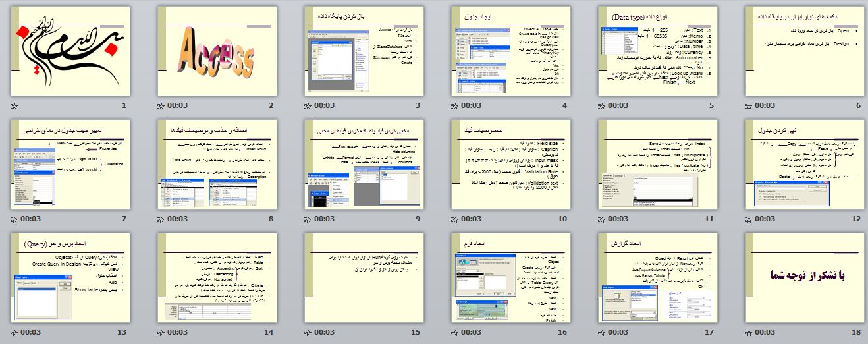Click the animation star icon below slide 2
868x344 pixels.
[161, 105]
